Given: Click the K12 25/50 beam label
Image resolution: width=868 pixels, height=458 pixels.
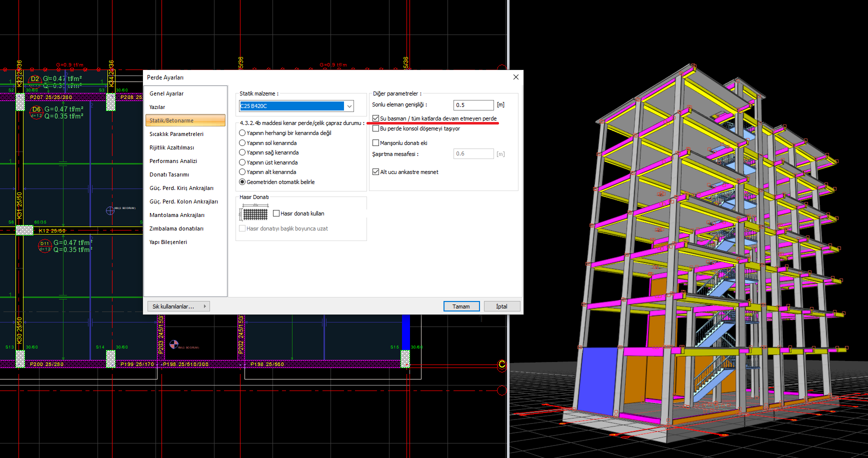Looking at the screenshot, I should pos(52,231).
